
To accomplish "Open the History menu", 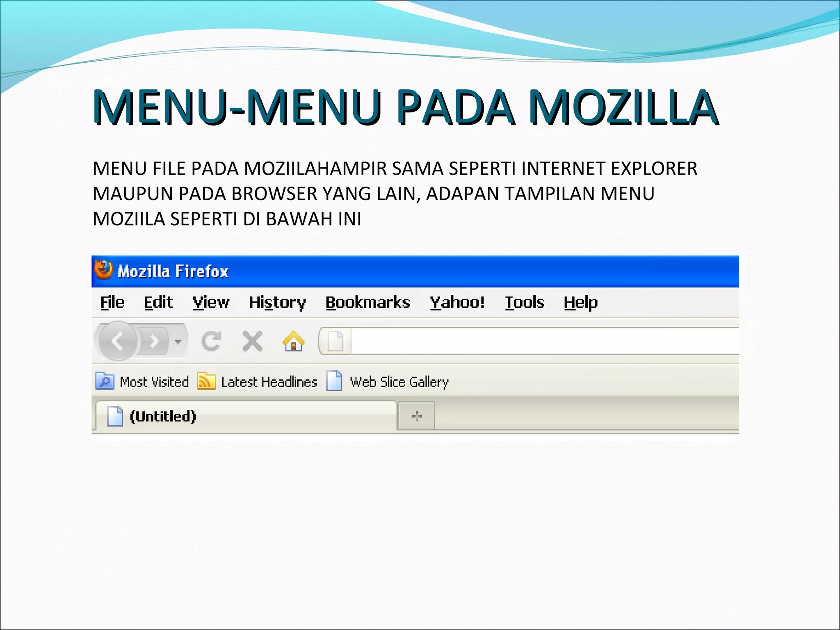I will click(278, 303).
